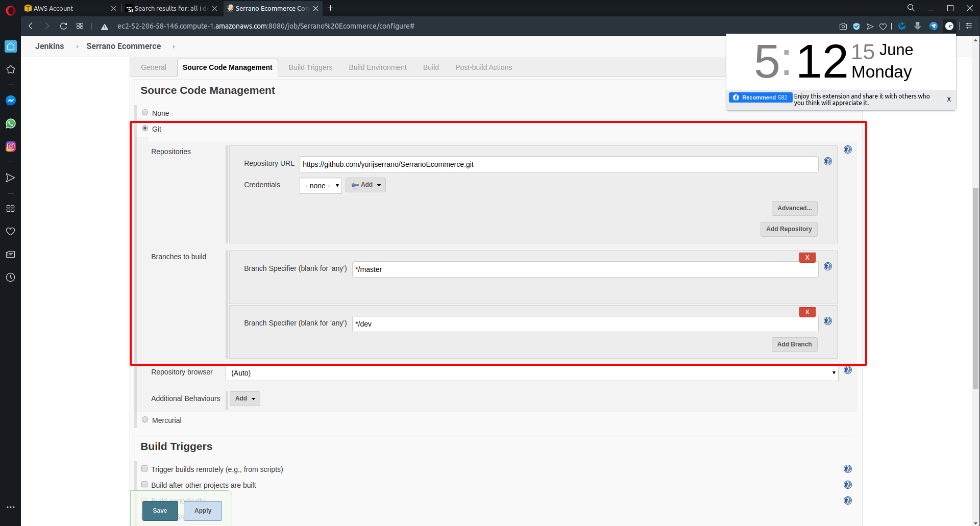Delete the */master branch specifier
Image resolution: width=980 pixels, height=526 pixels.
coord(807,258)
